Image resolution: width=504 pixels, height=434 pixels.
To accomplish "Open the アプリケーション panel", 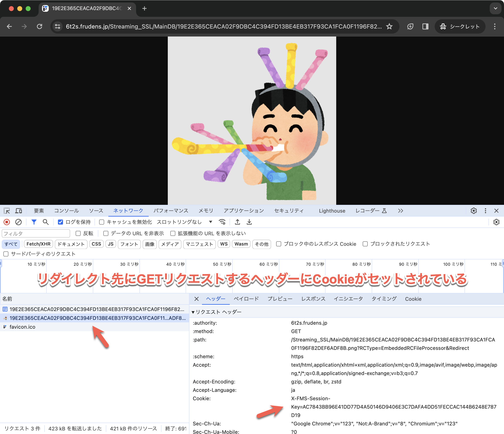I will coord(244,211).
